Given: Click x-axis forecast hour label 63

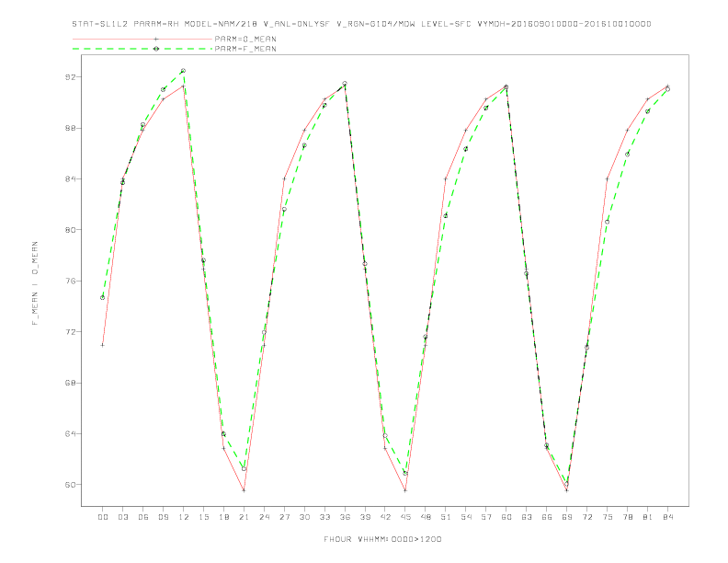Looking at the screenshot, I should 527,517.
